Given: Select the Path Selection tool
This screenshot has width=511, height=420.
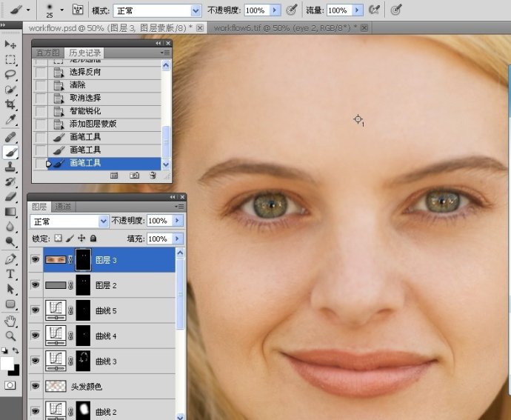Looking at the screenshot, I should point(10,289).
